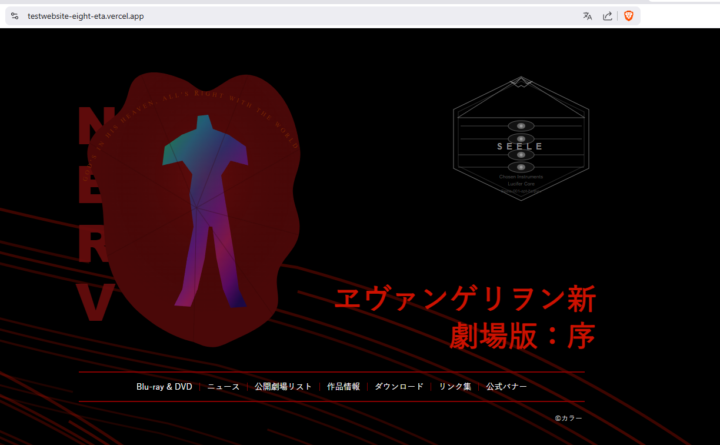Click the SEELE hexagon emblem

click(521, 139)
